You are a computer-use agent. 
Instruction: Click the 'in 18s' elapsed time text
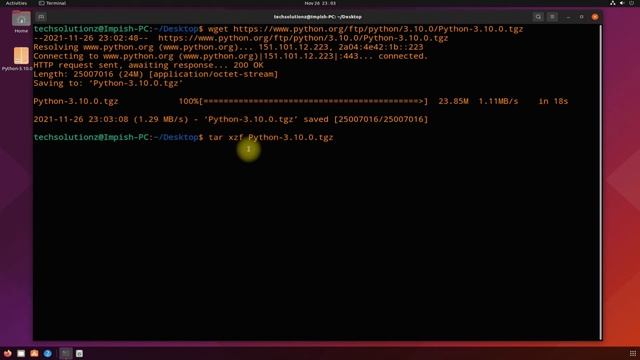pyautogui.click(x=553, y=101)
